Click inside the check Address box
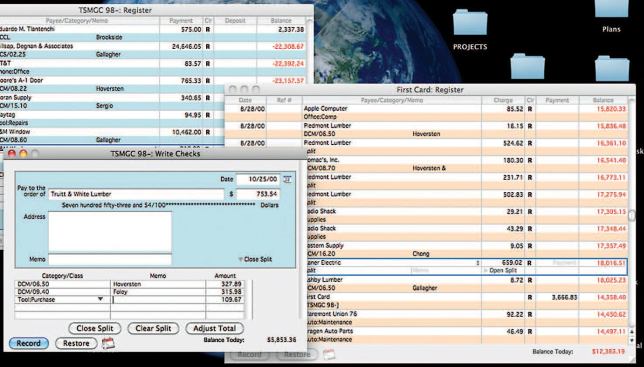 pyautogui.click(x=110, y=232)
